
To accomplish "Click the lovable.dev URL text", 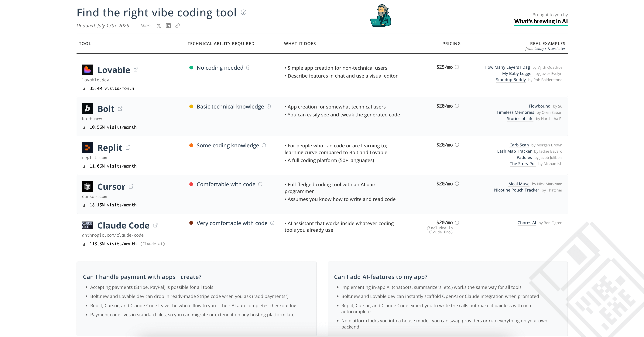I will [95, 80].
